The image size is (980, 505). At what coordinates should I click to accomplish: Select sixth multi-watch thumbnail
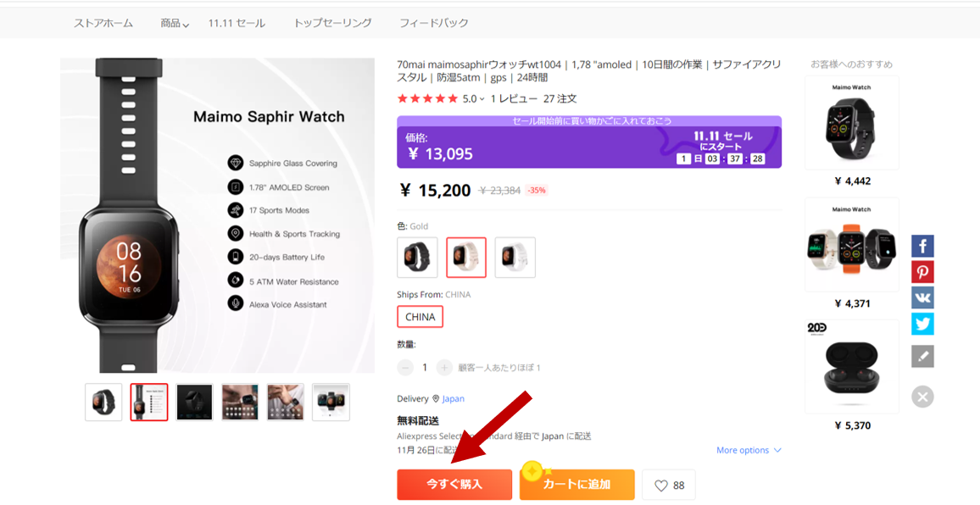pos(331,402)
